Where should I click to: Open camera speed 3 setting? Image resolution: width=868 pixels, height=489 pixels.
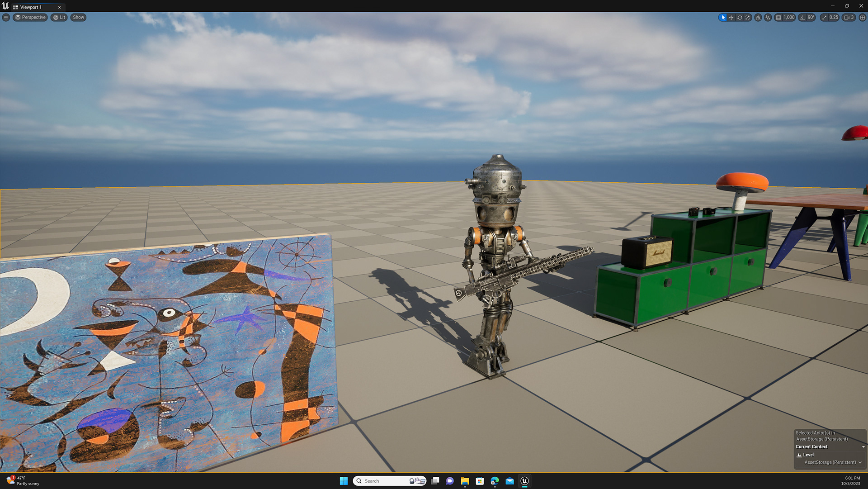(849, 17)
